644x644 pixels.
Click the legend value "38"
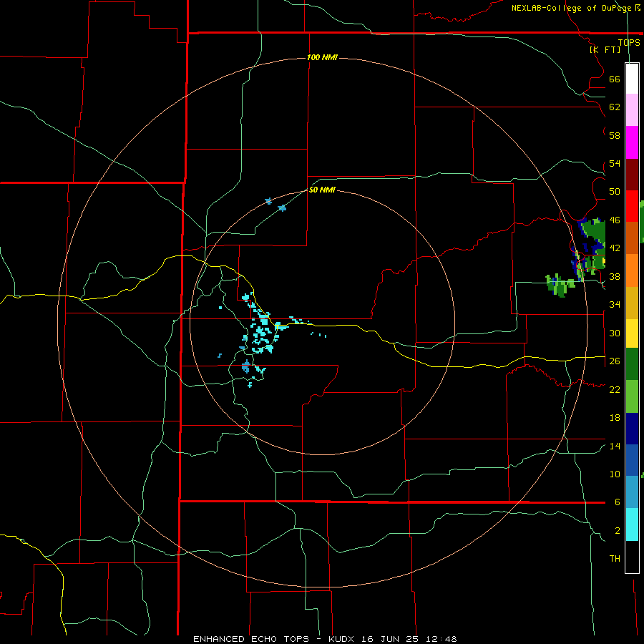[x=615, y=276]
